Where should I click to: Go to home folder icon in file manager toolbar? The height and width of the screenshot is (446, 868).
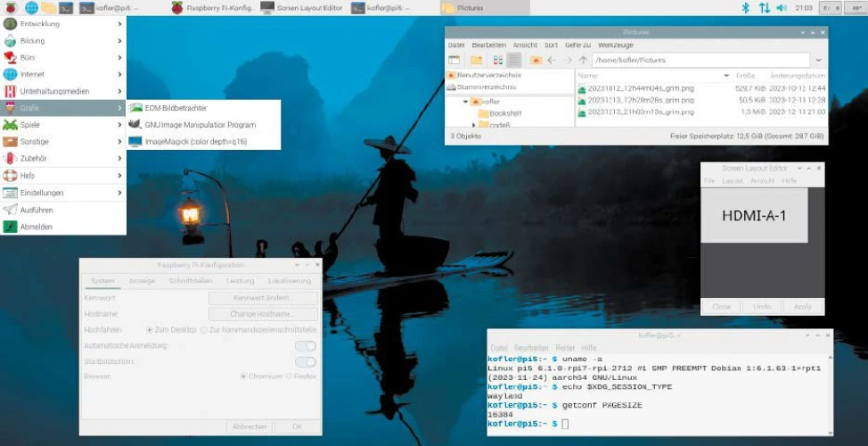(x=536, y=60)
